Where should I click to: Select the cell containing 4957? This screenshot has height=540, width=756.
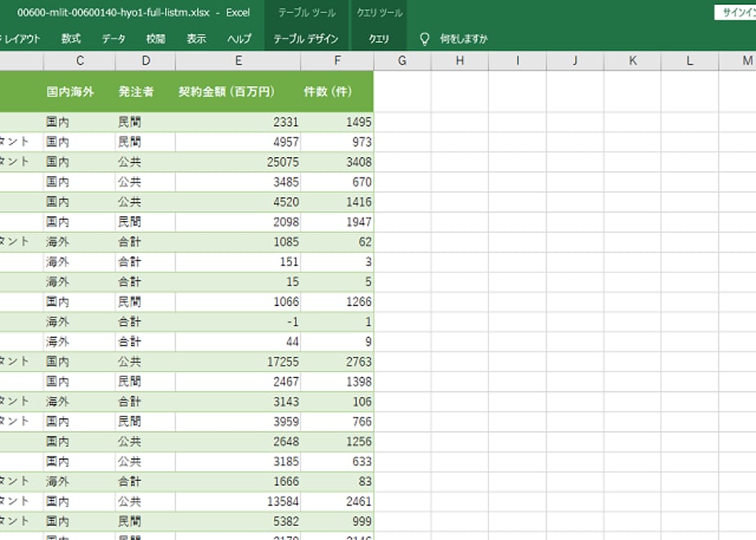238,142
